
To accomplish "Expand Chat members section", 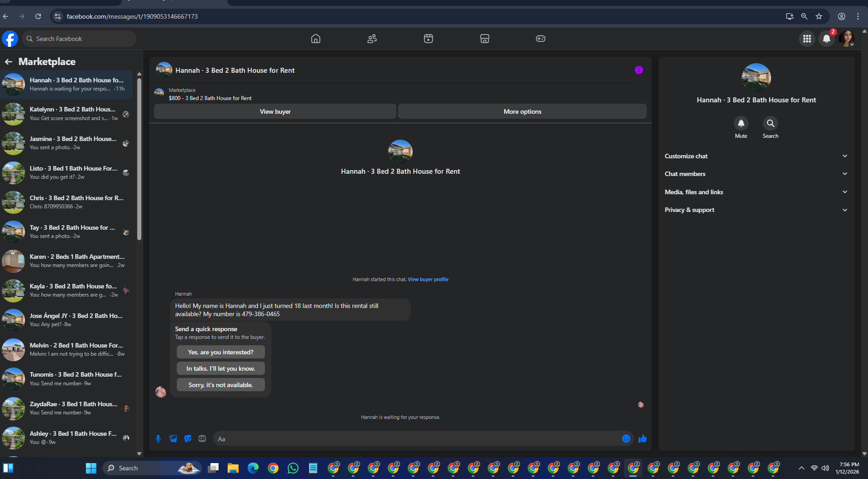I will click(756, 174).
